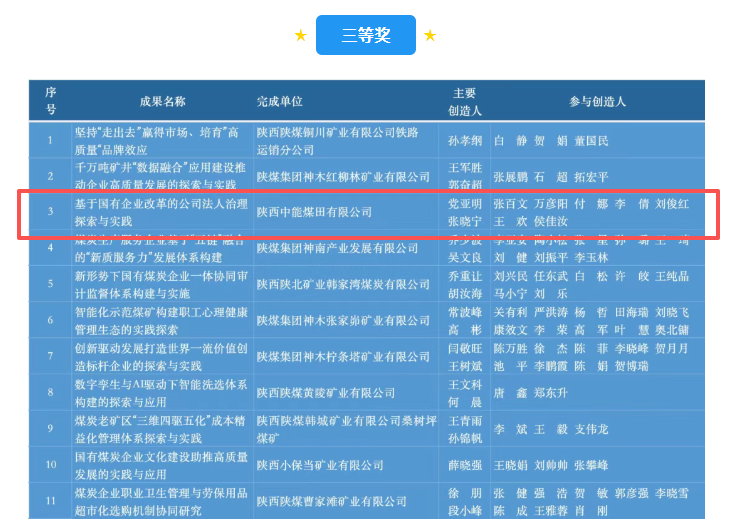Click the yellow star left of 三等奖
The height and width of the screenshot is (520, 738).
coord(300,36)
